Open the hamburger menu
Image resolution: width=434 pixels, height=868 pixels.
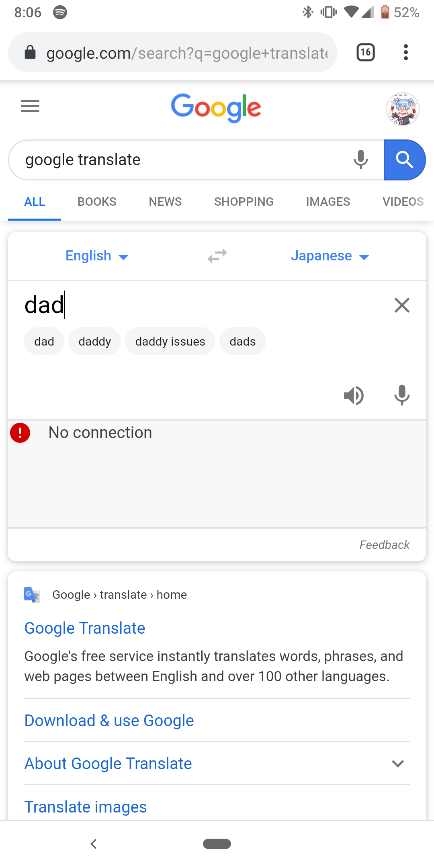point(29,106)
